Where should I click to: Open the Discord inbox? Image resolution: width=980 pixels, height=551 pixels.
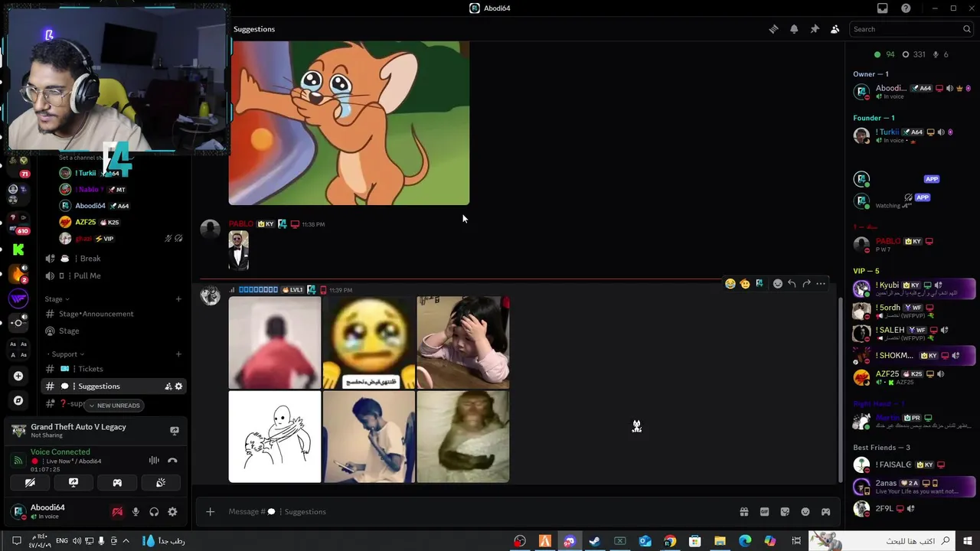click(882, 8)
